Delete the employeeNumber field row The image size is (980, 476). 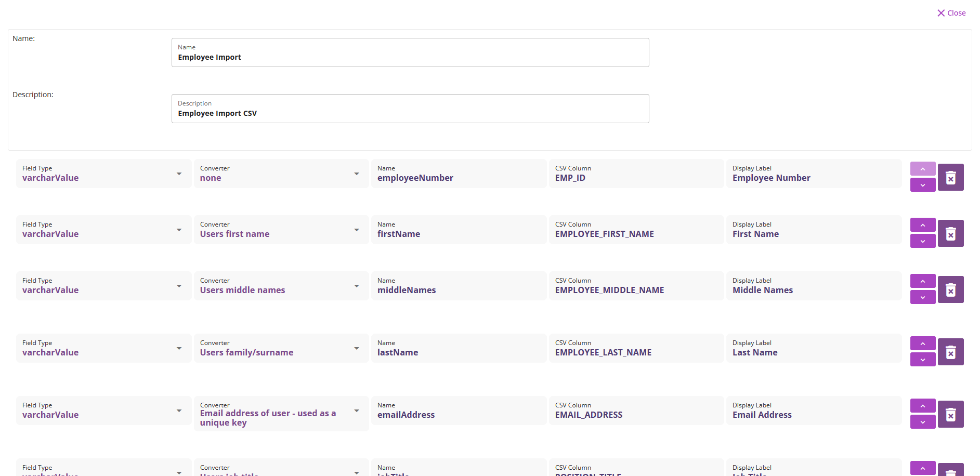pos(950,178)
